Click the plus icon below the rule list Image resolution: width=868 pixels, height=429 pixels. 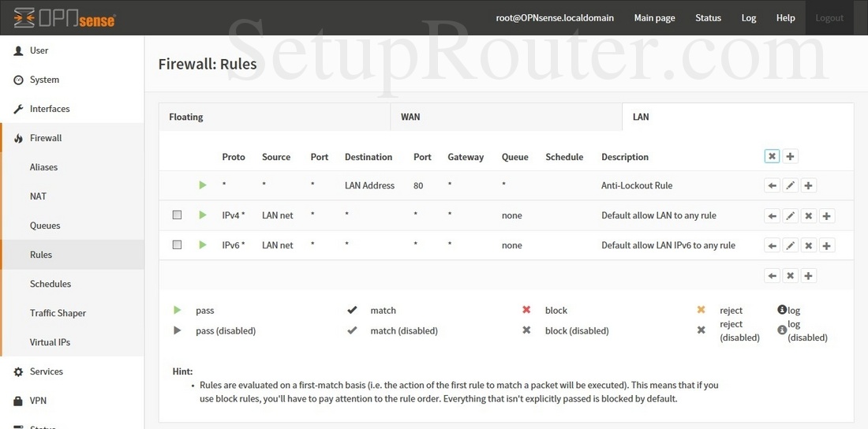pyautogui.click(x=809, y=275)
